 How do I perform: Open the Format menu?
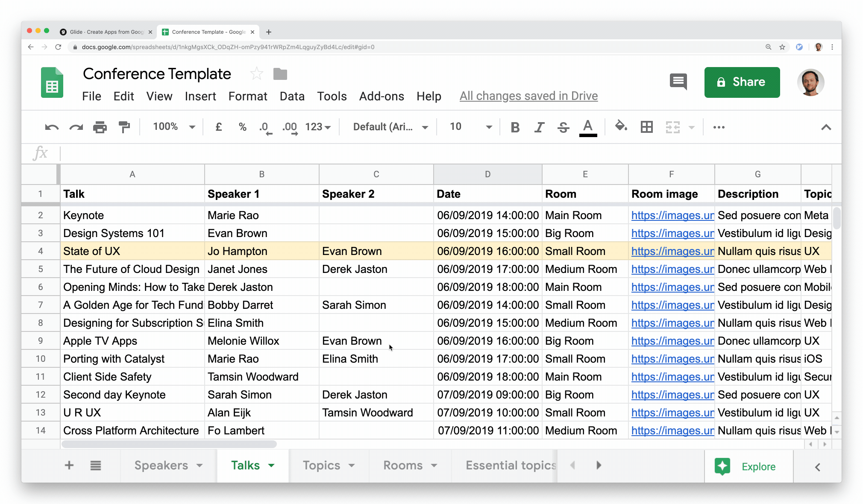pyautogui.click(x=247, y=96)
